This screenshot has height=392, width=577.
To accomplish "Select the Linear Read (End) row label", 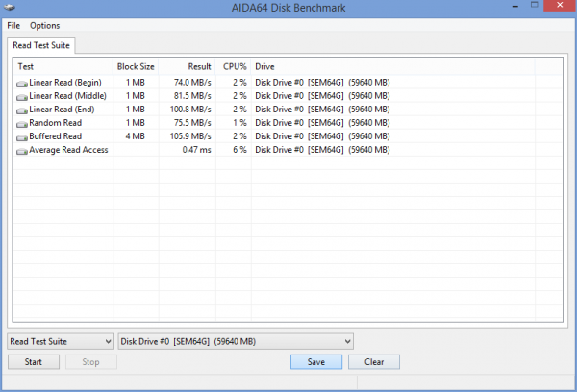I will (x=62, y=110).
